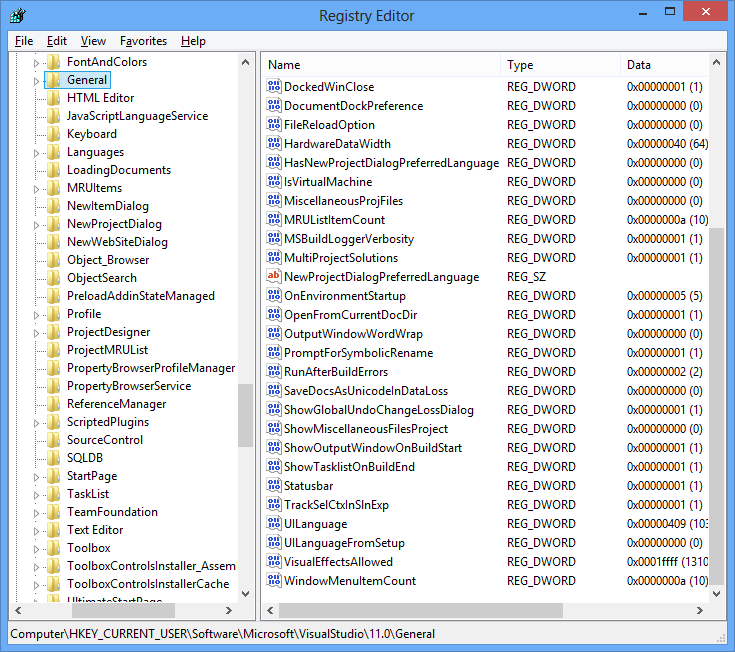This screenshot has height=652, width=735.
Task: Click the folder icon for SourceControl
Action: point(53,440)
